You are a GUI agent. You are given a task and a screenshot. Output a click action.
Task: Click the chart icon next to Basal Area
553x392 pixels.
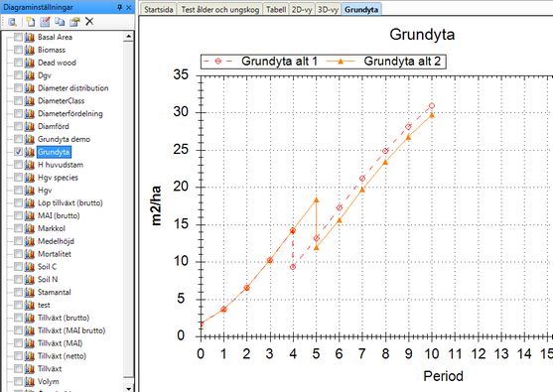[x=30, y=37]
